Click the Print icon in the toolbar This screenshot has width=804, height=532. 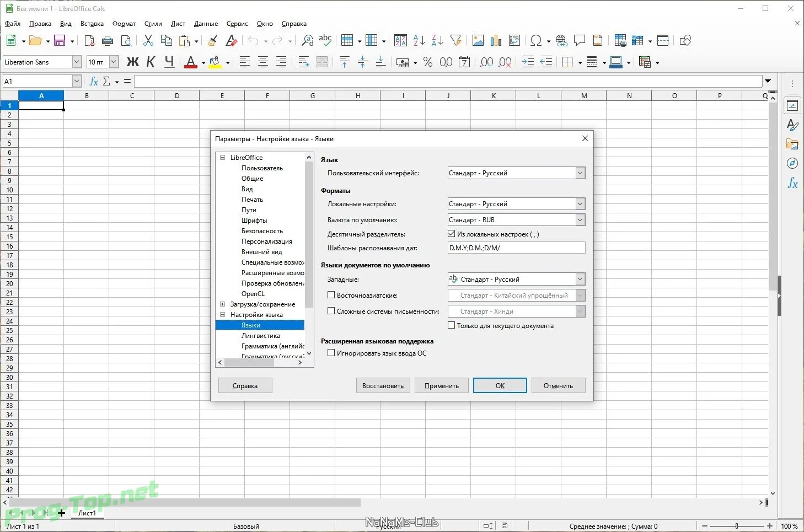point(108,40)
